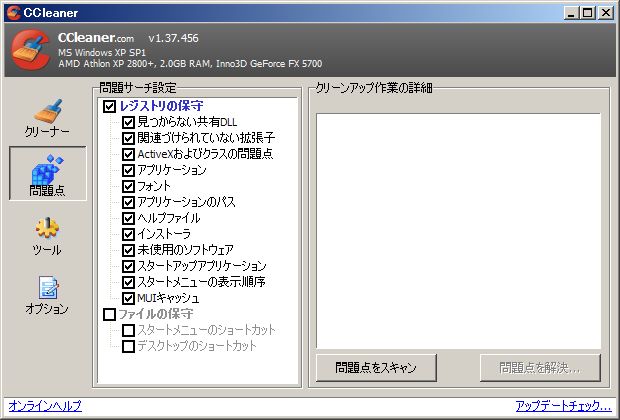Enable the ファイルの保守 checkbox
The height and width of the screenshot is (420, 620).
pyautogui.click(x=109, y=314)
